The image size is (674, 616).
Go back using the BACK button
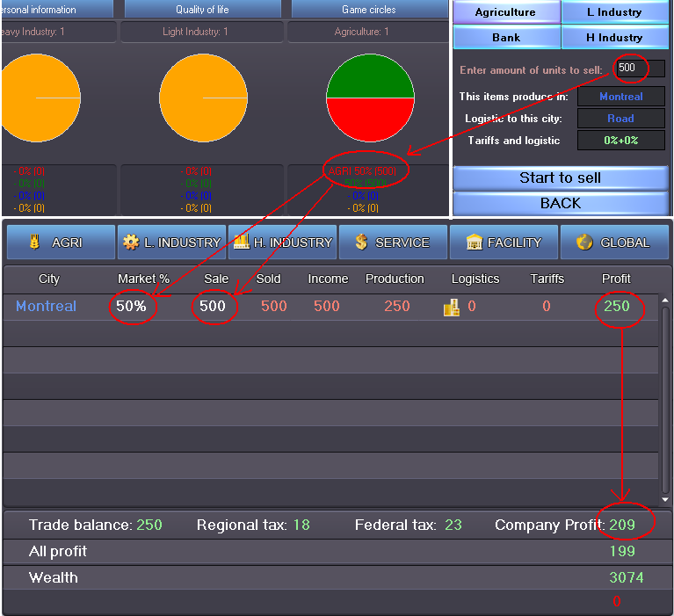point(560,203)
